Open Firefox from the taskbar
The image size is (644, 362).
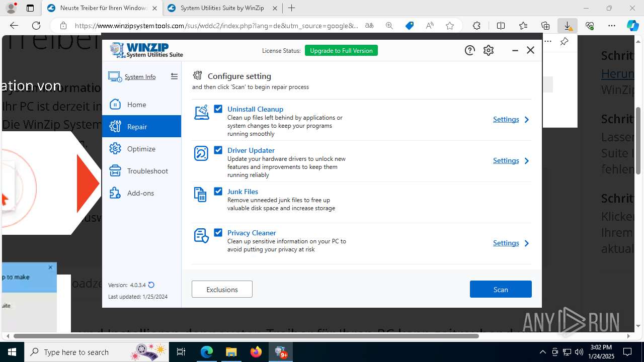point(256,352)
